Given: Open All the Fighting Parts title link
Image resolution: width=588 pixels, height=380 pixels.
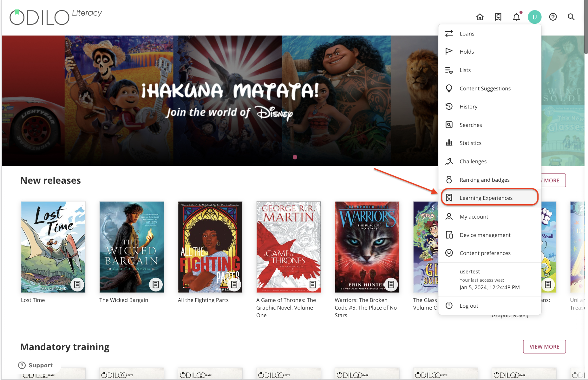Looking at the screenshot, I should point(203,300).
